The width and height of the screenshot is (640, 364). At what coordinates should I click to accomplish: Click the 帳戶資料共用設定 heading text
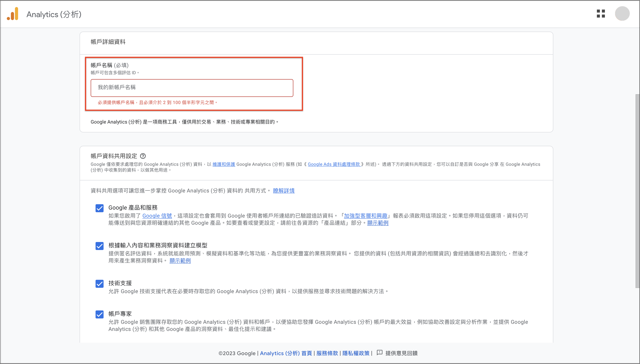tap(114, 156)
